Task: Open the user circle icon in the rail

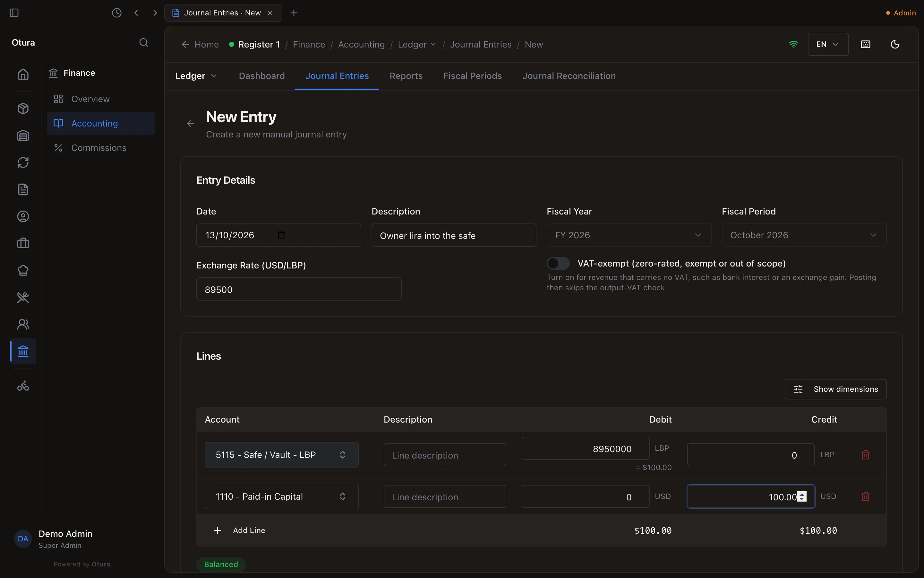Action: tap(23, 217)
